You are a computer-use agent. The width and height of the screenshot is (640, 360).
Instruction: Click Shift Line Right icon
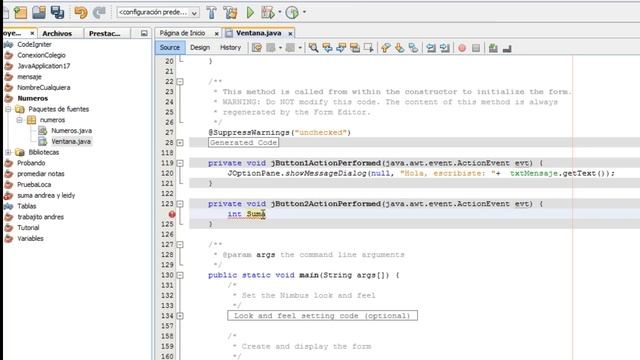click(x=445, y=48)
